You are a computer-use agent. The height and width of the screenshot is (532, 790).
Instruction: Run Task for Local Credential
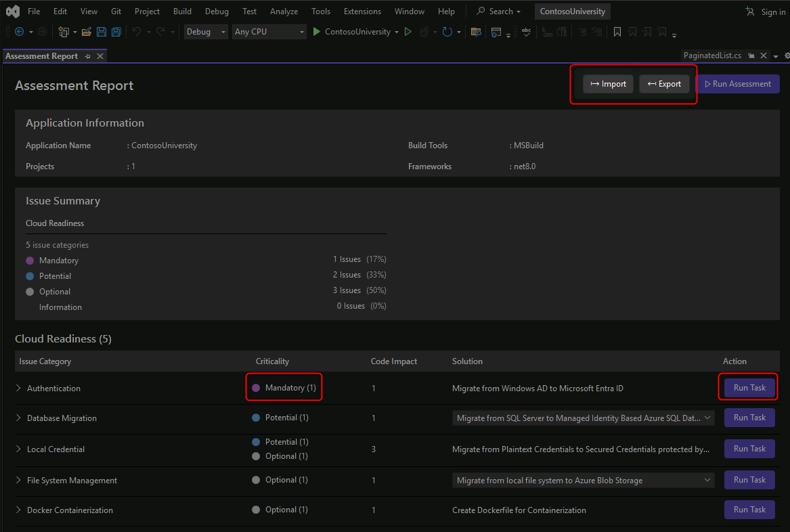pyautogui.click(x=749, y=449)
